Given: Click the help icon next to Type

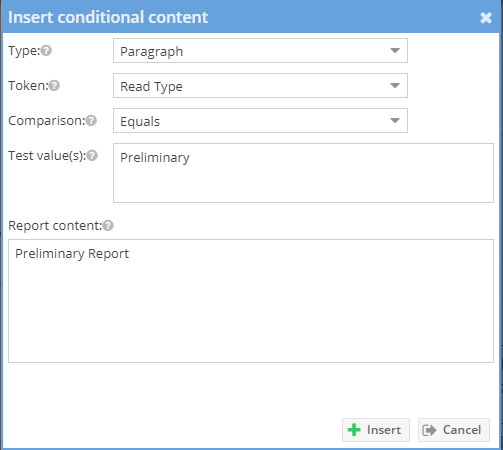Looking at the screenshot, I should 46,51.
